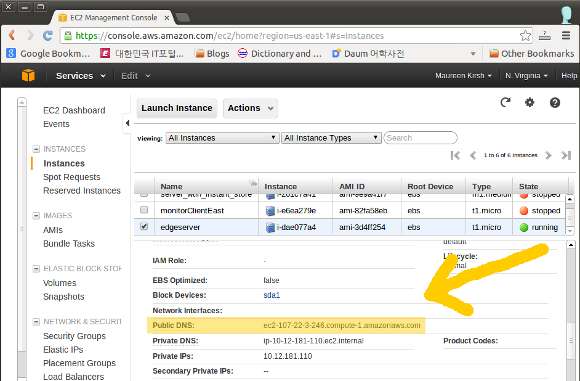580x381 pixels.
Task: Open the All Instance Types dropdown
Action: 331,138
